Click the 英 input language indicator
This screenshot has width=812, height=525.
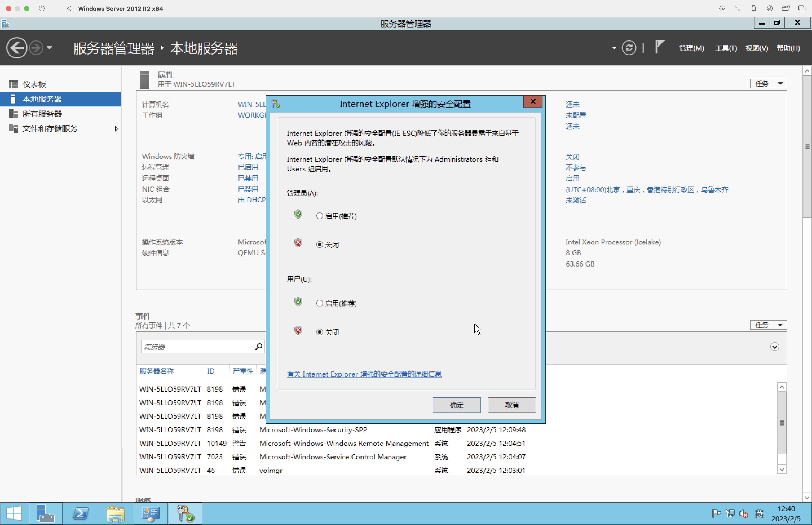coord(759,513)
